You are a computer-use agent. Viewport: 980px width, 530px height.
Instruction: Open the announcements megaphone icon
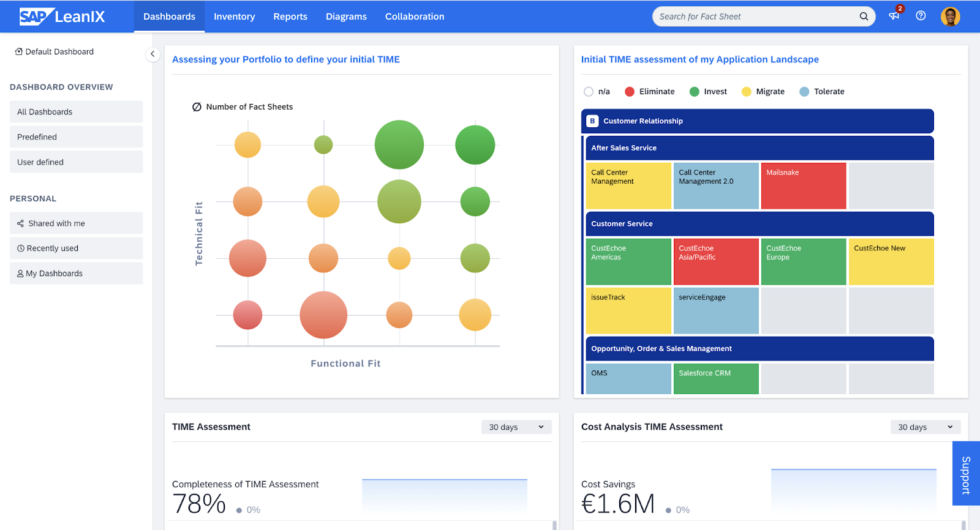(x=894, y=15)
